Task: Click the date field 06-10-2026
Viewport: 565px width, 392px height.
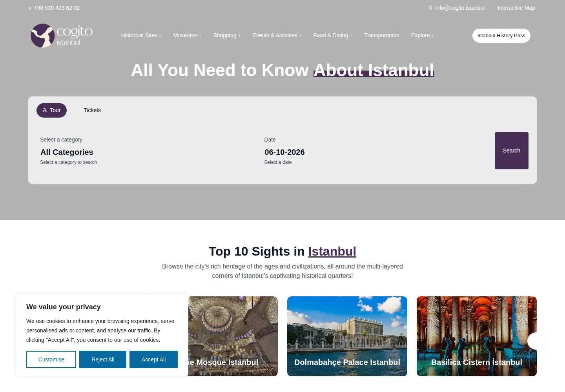Action: pos(284,152)
